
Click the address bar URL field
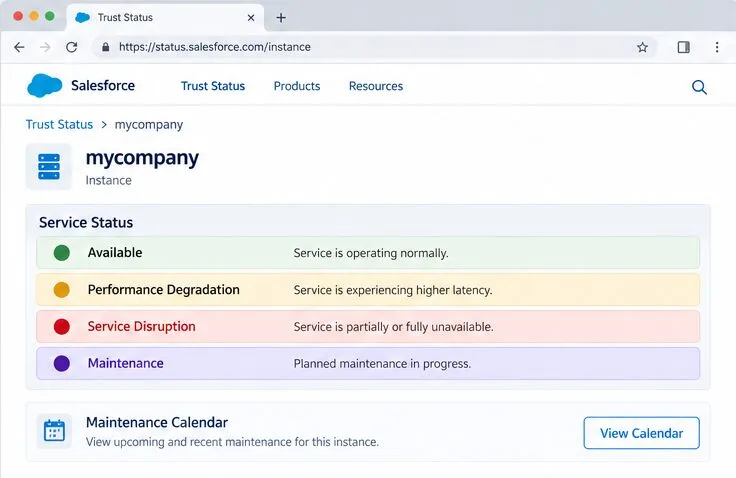[x=375, y=47]
